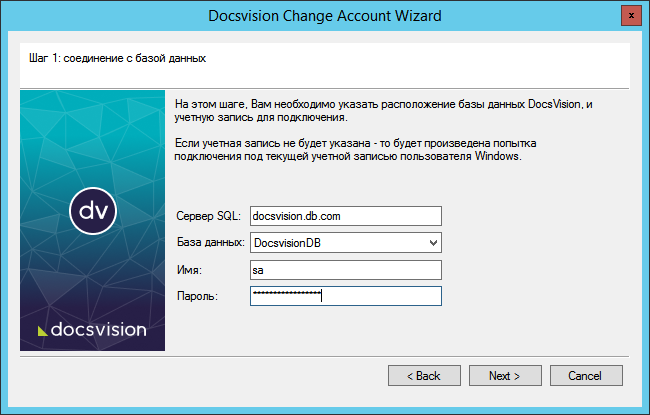Click the docsvision wordmark at banner bottom
Screen dimensions: 650x415
98,329
